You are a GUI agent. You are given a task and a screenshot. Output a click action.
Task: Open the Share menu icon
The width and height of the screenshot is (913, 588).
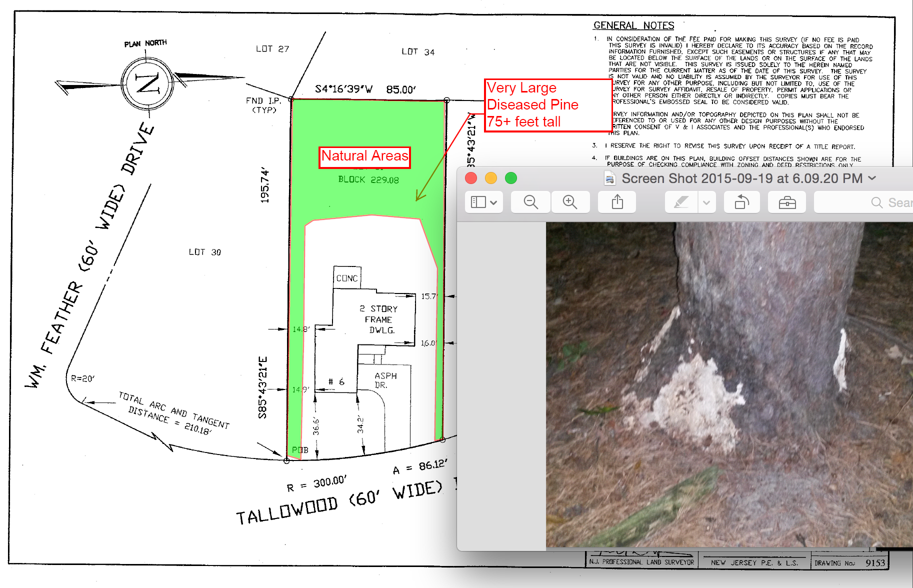coord(617,202)
